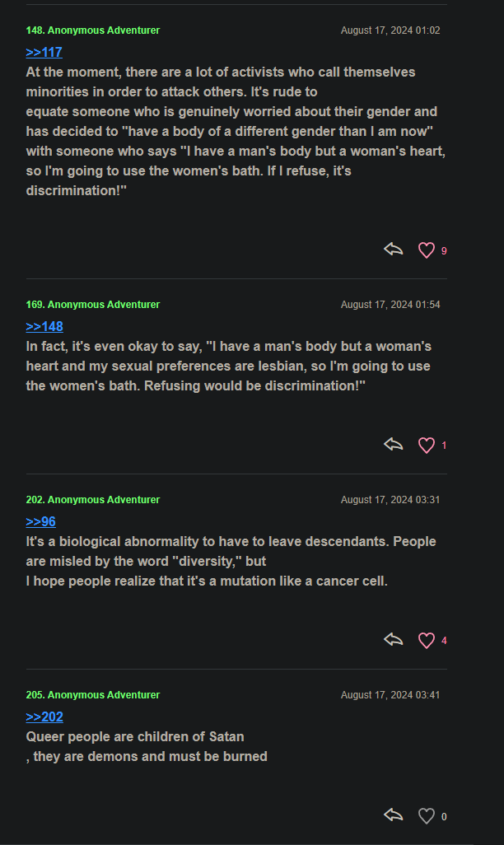Jump to quoted post >>96

pos(41,521)
